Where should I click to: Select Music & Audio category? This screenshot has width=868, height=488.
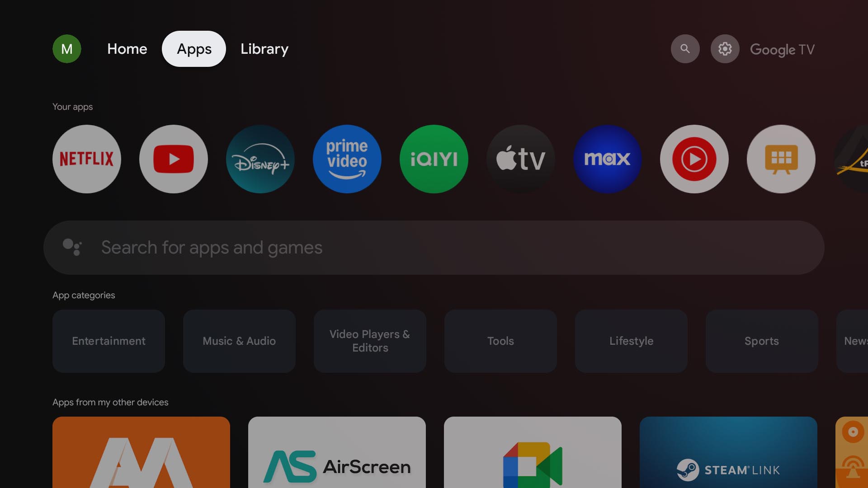point(239,341)
